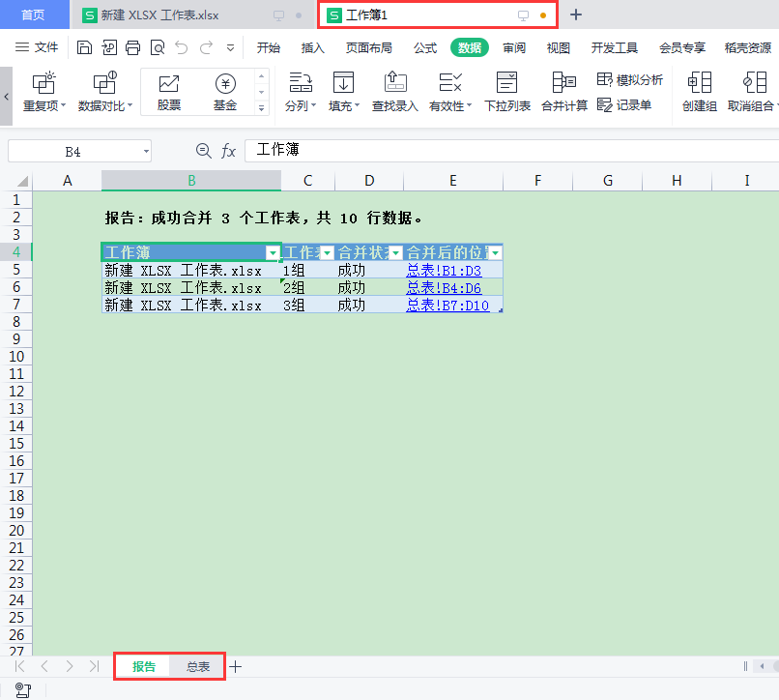
Task: Open Print Preview icon
Action: [x=158, y=47]
